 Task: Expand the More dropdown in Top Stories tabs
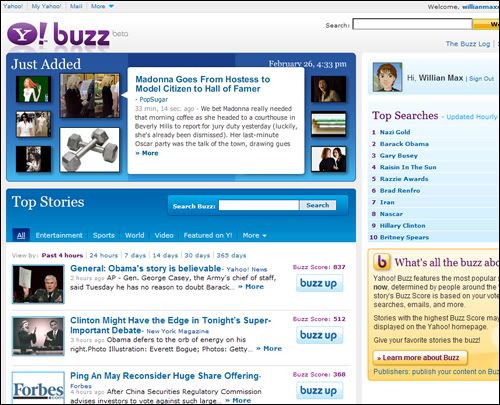pos(254,235)
